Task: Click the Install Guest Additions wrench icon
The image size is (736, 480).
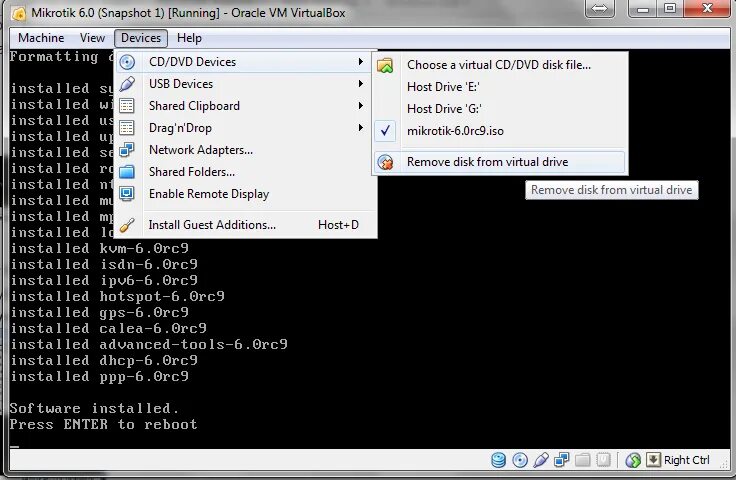Action: point(127,225)
